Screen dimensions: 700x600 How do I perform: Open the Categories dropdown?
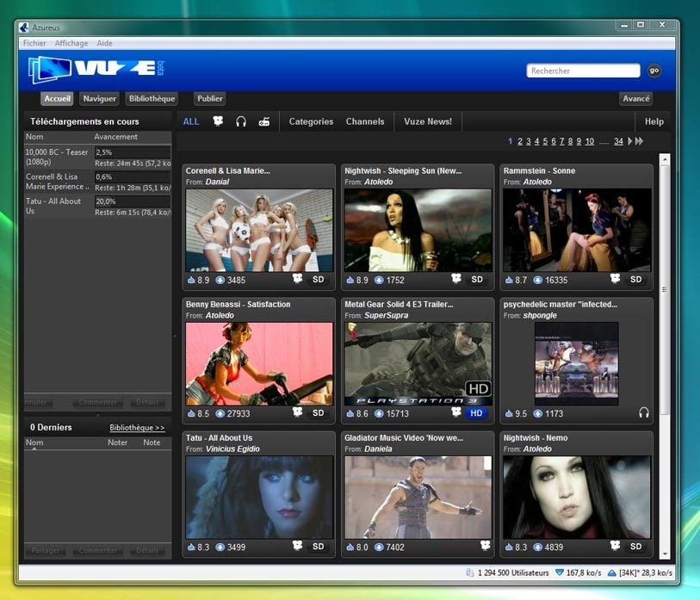311,121
